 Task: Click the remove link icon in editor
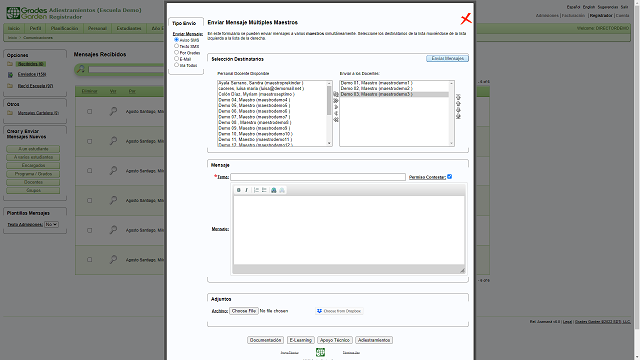[282, 190]
